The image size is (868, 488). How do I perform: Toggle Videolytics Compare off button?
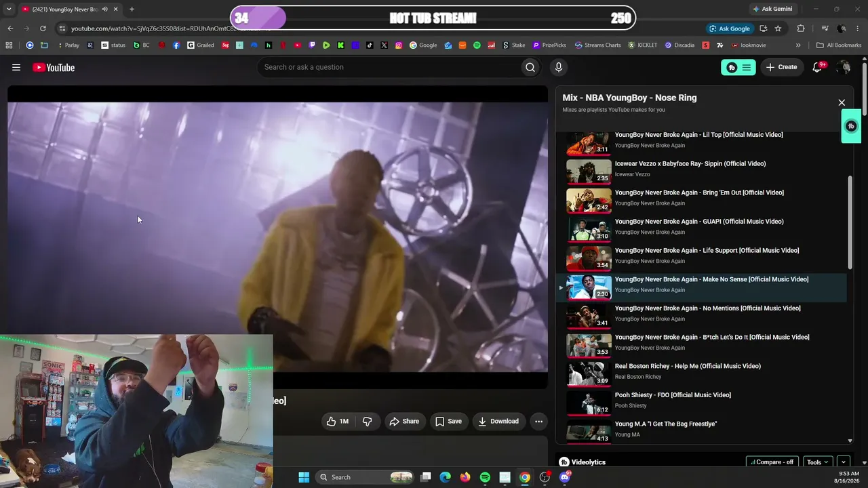pyautogui.click(x=772, y=462)
